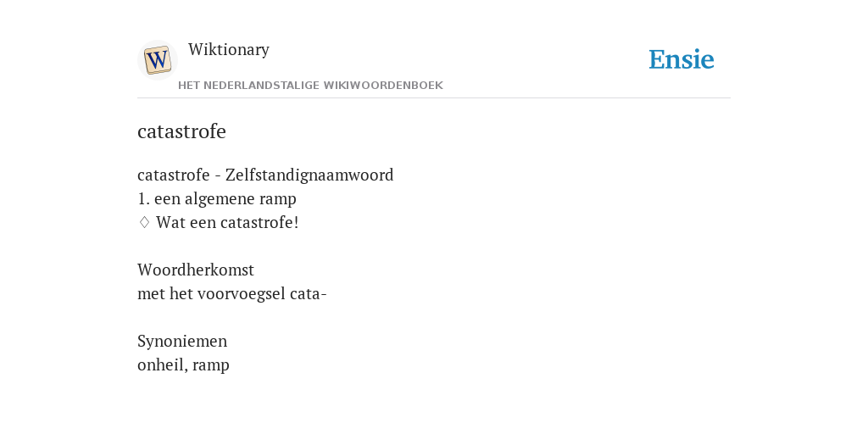The image size is (868, 434).
Task: Click the Synoniemen section label
Action: [x=182, y=342]
